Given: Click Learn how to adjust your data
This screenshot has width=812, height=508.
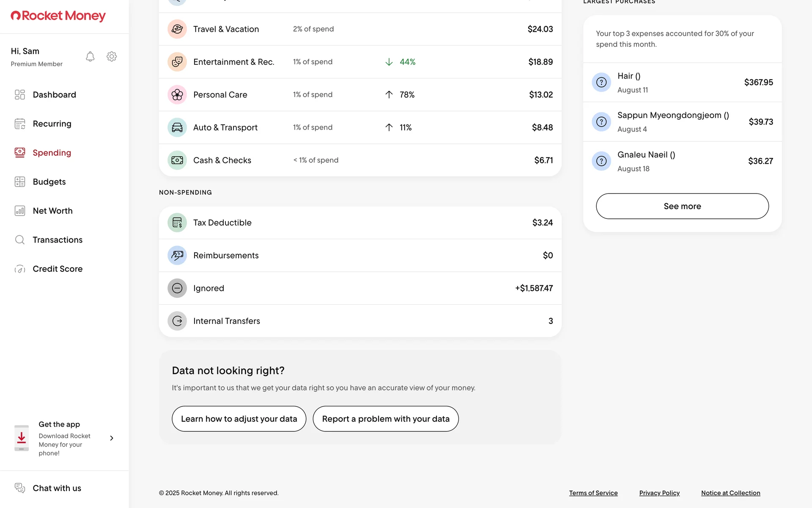Looking at the screenshot, I should point(239,419).
